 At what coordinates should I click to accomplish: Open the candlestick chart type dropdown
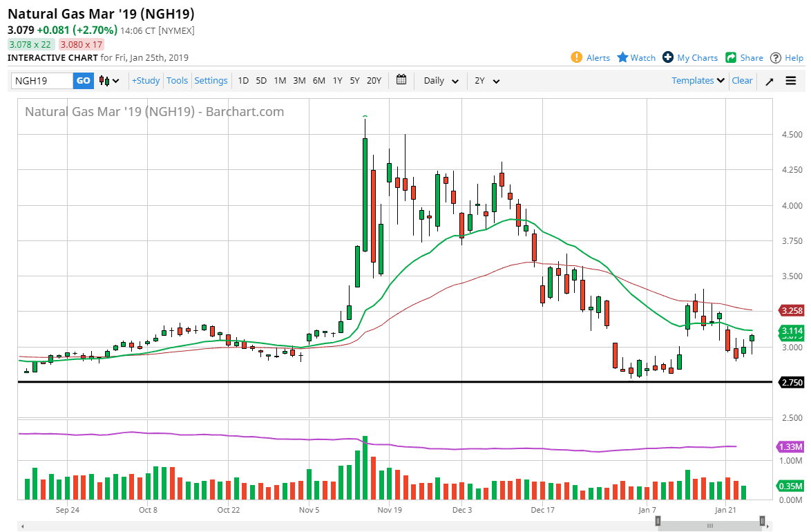pos(109,81)
